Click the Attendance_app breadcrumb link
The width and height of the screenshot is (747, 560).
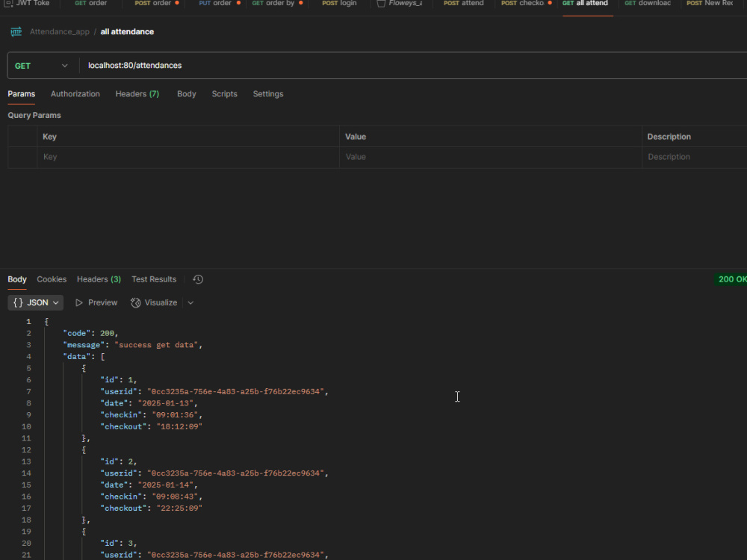tap(60, 32)
